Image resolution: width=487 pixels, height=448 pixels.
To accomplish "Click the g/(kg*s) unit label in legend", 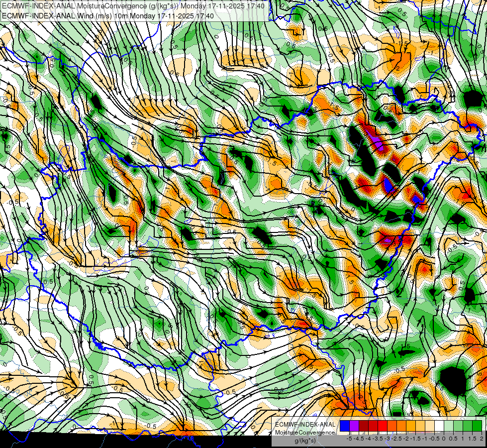I will coord(305,441).
